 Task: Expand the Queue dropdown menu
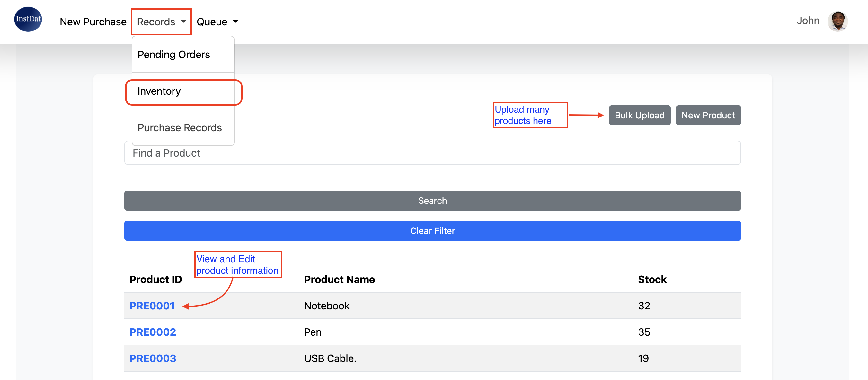tap(217, 22)
